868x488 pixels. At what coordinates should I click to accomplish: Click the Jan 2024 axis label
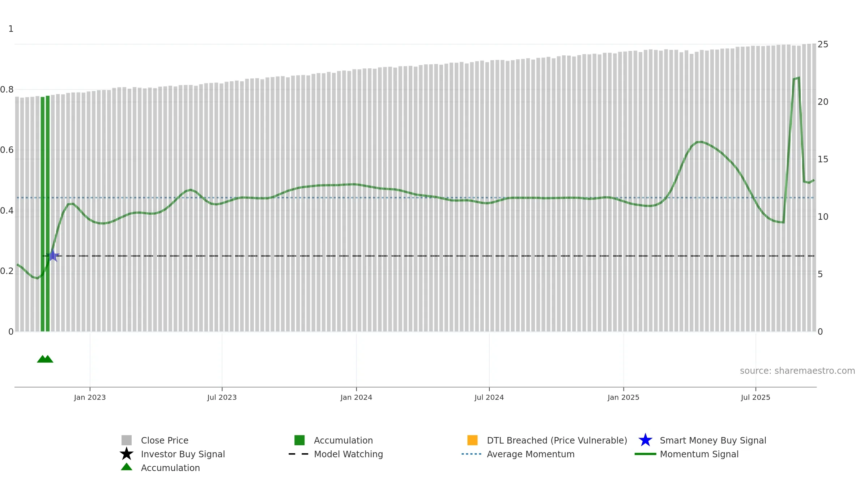pos(356,397)
